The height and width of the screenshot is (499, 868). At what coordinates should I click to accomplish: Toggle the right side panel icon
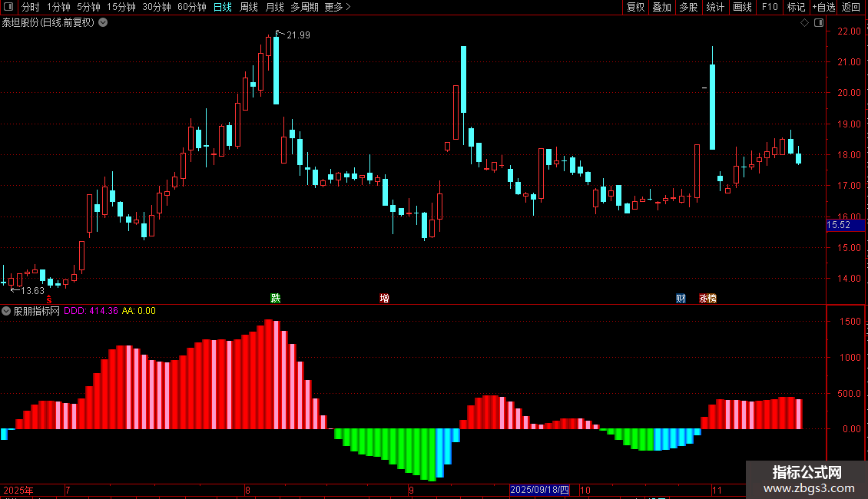(x=819, y=23)
